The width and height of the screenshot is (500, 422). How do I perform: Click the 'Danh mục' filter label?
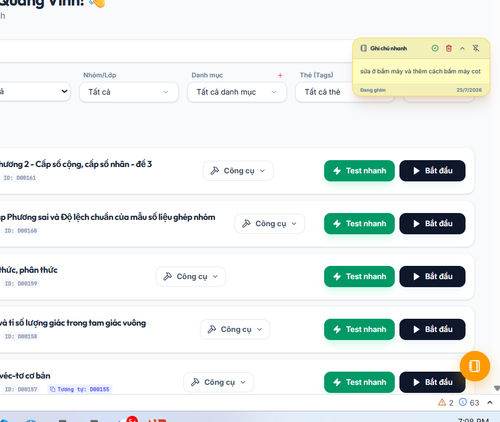[207, 75]
